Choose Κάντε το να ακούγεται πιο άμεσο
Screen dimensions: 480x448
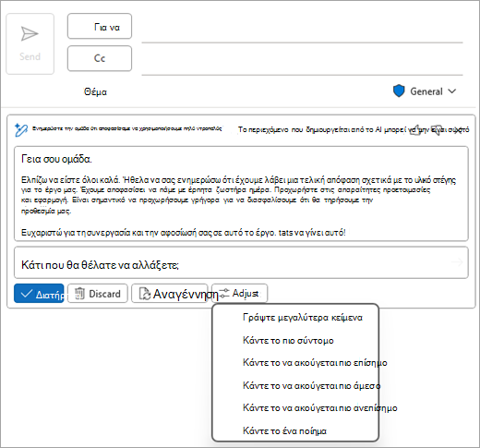tap(311, 385)
